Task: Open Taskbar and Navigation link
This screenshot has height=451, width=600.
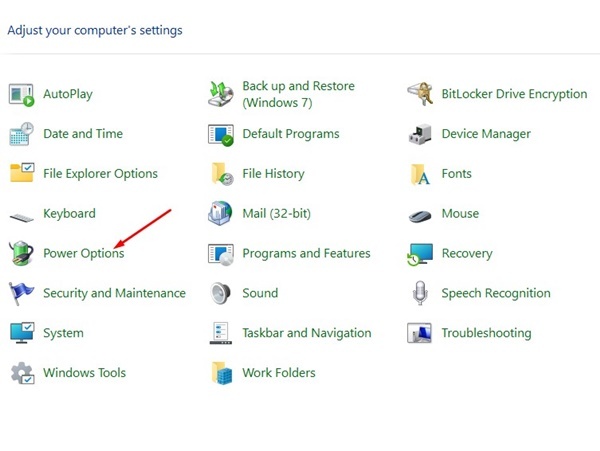Action: click(x=307, y=333)
